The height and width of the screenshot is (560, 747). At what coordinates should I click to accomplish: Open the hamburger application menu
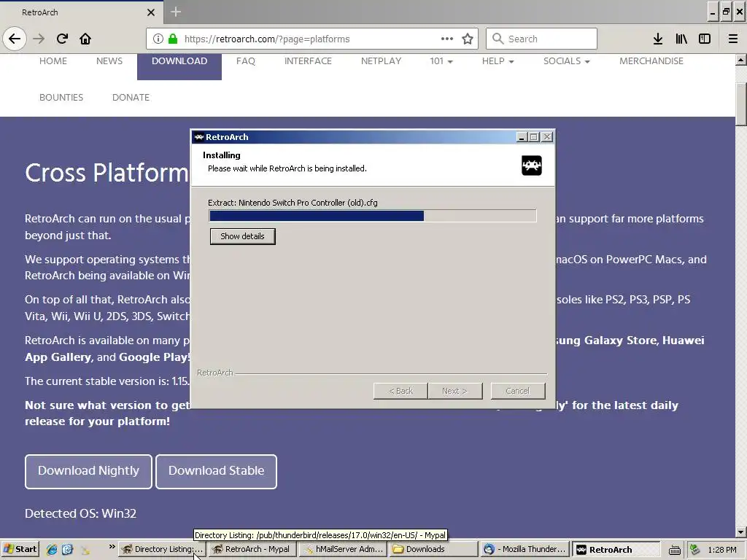click(733, 39)
